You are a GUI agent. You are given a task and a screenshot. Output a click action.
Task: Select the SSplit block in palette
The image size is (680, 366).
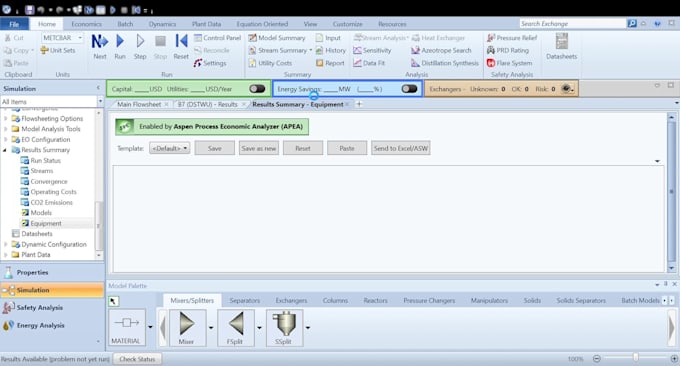[x=284, y=327]
